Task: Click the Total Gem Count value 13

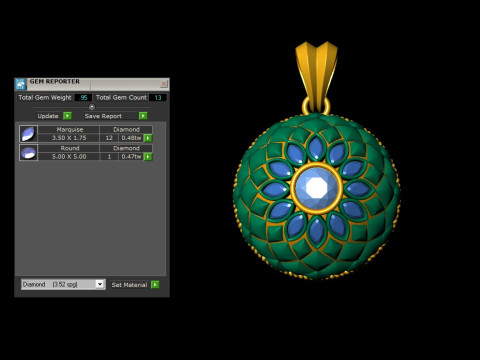Action: (x=157, y=98)
